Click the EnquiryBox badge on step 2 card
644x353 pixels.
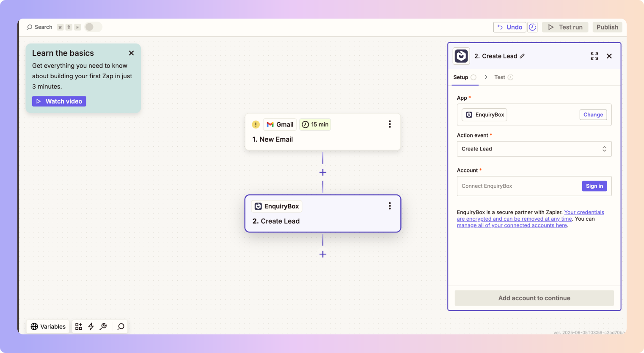pos(277,206)
